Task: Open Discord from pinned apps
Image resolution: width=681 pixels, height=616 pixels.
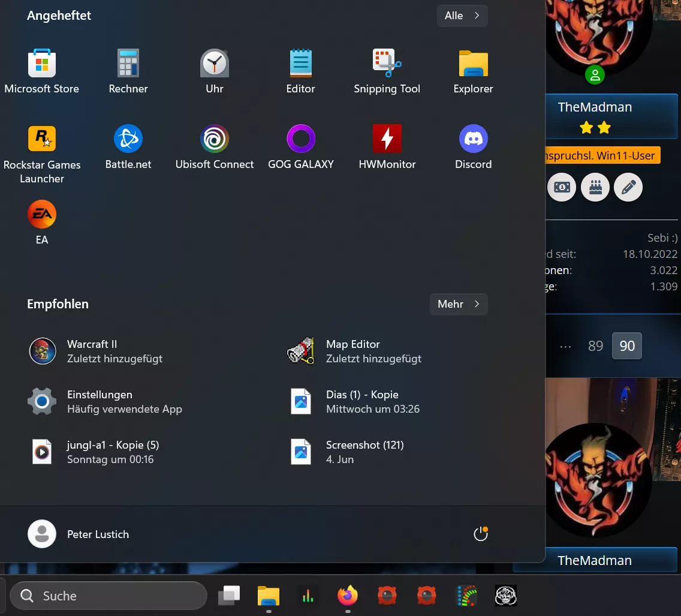Action: tap(474, 148)
